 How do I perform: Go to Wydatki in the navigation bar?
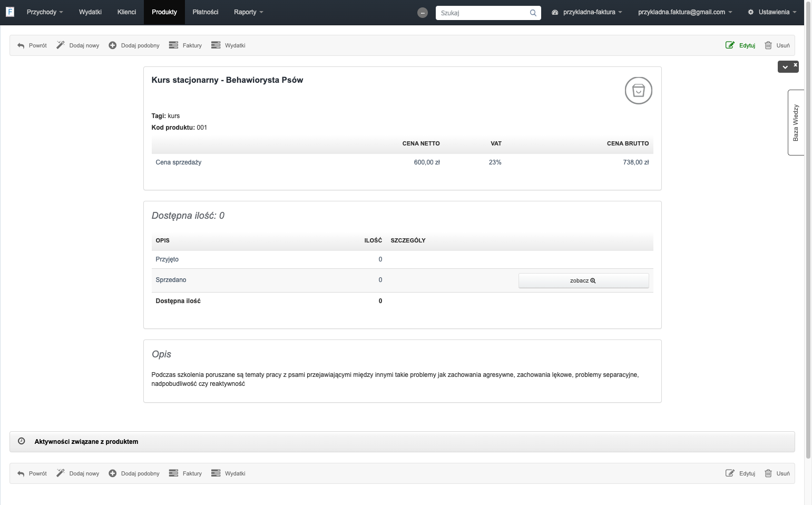click(90, 12)
